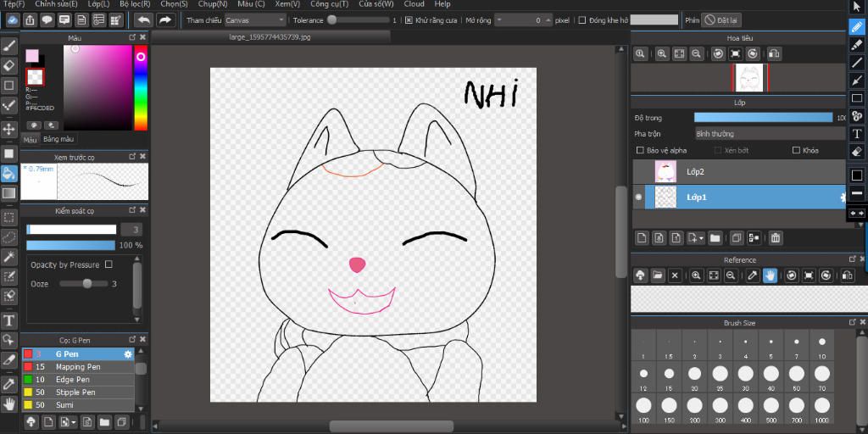Click the export share icon in top toolbar
The width and height of the screenshot is (868, 434).
pyautogui.click(x=30, y=20)
